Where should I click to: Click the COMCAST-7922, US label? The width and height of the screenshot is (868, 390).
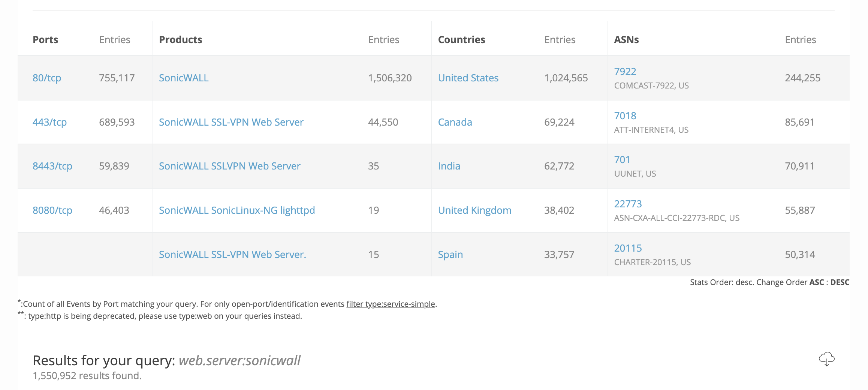651,86
